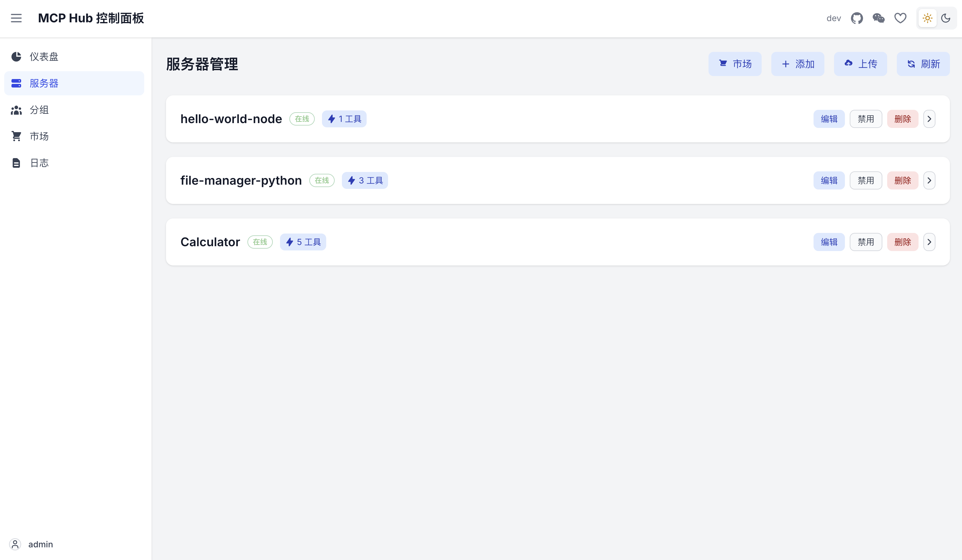Switch to light theme sun toggle
The image size is (962, 560).
(927, 18)
